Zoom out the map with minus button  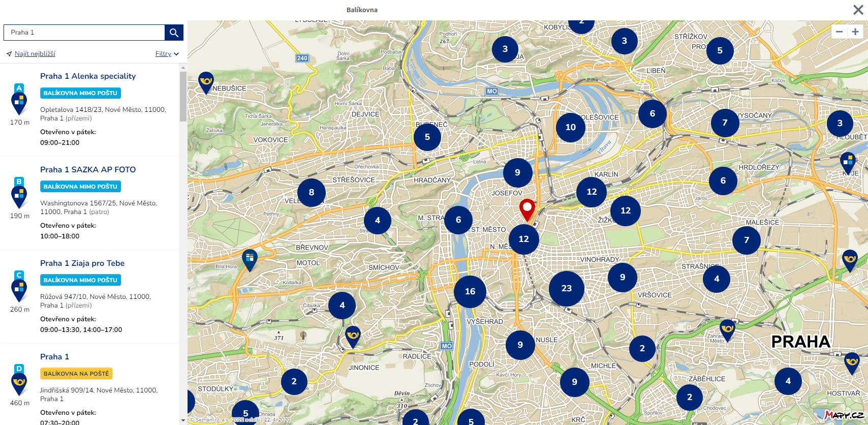(840, 32)
